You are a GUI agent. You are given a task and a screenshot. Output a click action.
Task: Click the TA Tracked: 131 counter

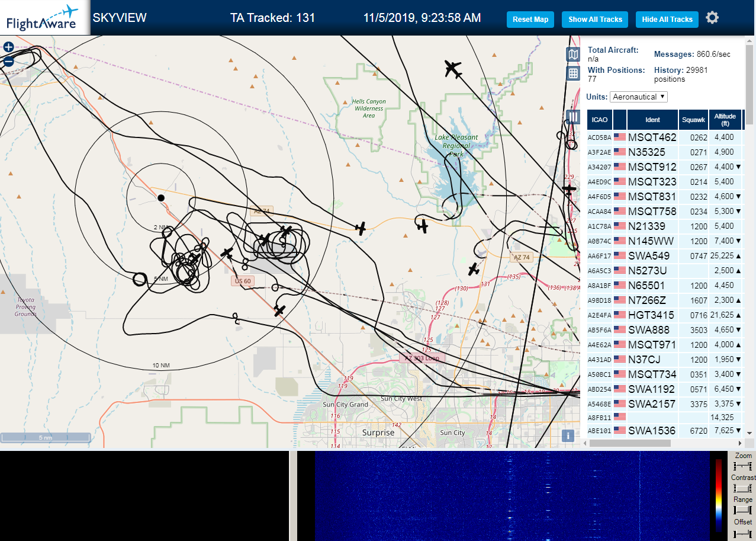[x=273, y=18]
